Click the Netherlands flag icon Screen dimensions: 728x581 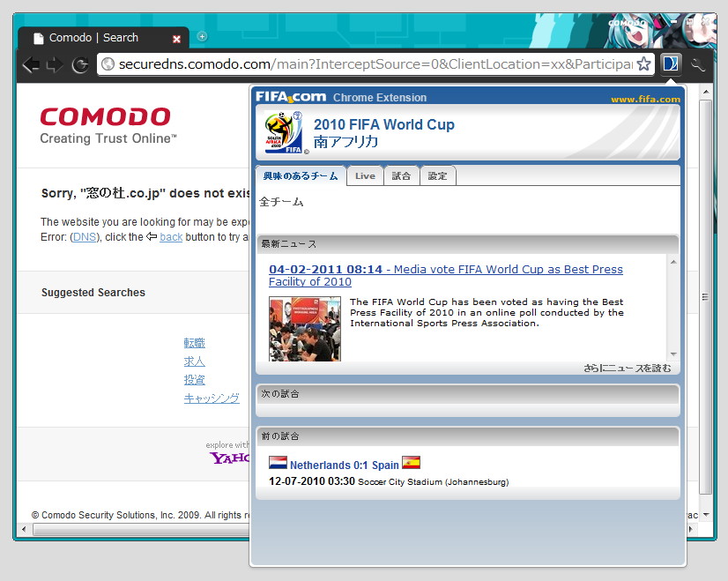pos(279,463)
